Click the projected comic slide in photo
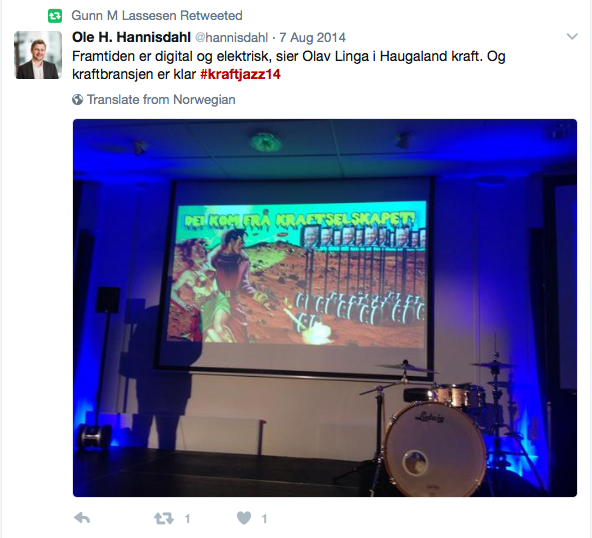This screenshot has height=538, width=592. pos(297,275)
